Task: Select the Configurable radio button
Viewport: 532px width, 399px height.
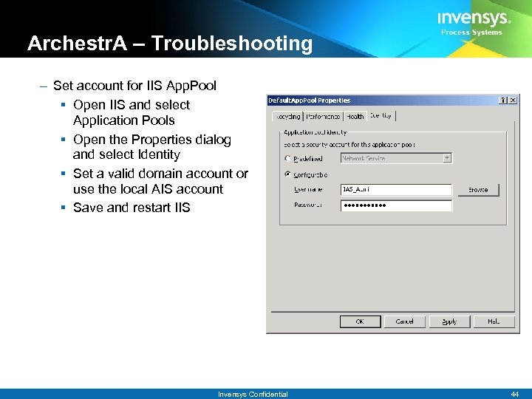Action: 287,174
